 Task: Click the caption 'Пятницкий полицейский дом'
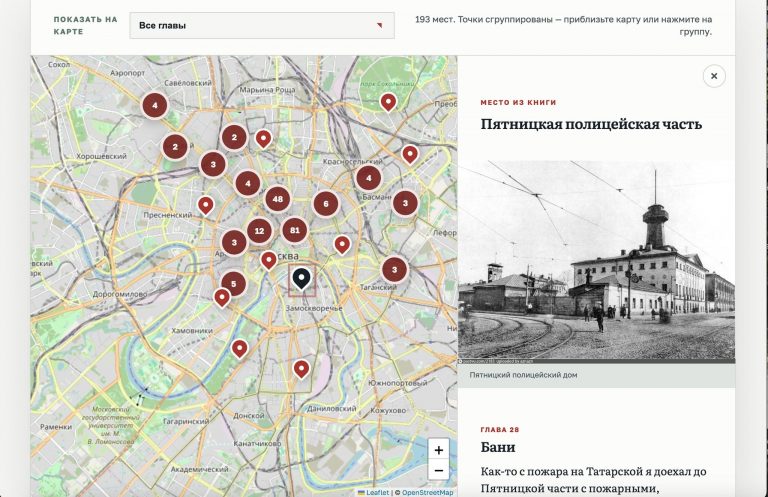coord(523,375)
